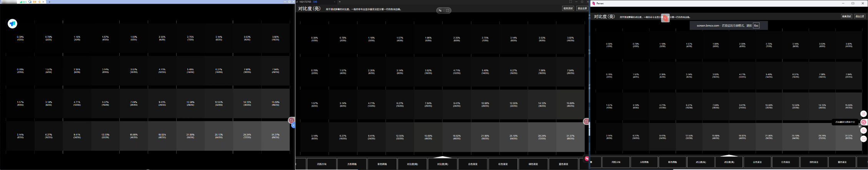Click the fullscreen icon in 102172765 title bar
868x170 pixels.
[571, 2]
